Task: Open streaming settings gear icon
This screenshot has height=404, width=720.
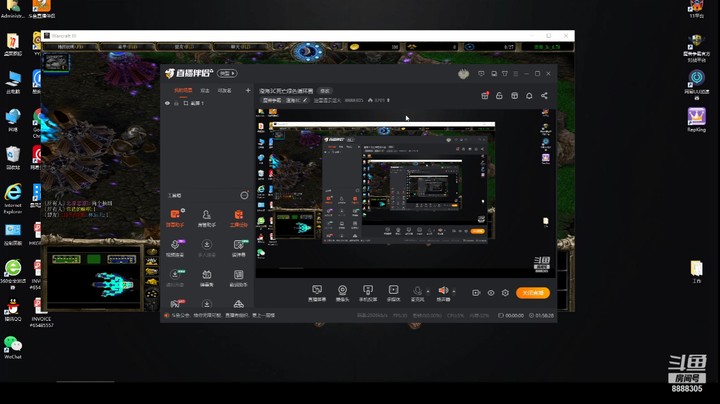Action: pyautogui.click(x=505, y=292)
